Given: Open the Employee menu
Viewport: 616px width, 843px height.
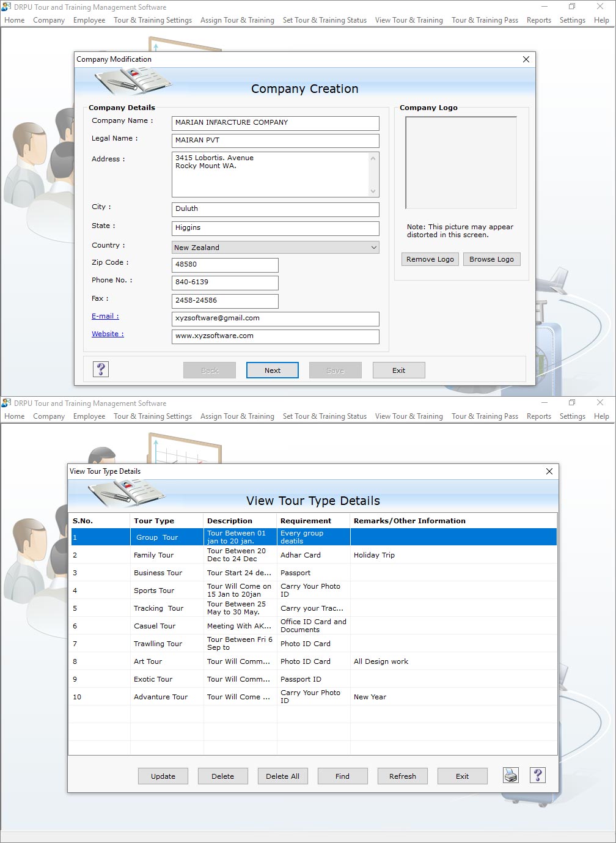Looking at the screenshot, I should pyautogui.click(x=89, y=20).
